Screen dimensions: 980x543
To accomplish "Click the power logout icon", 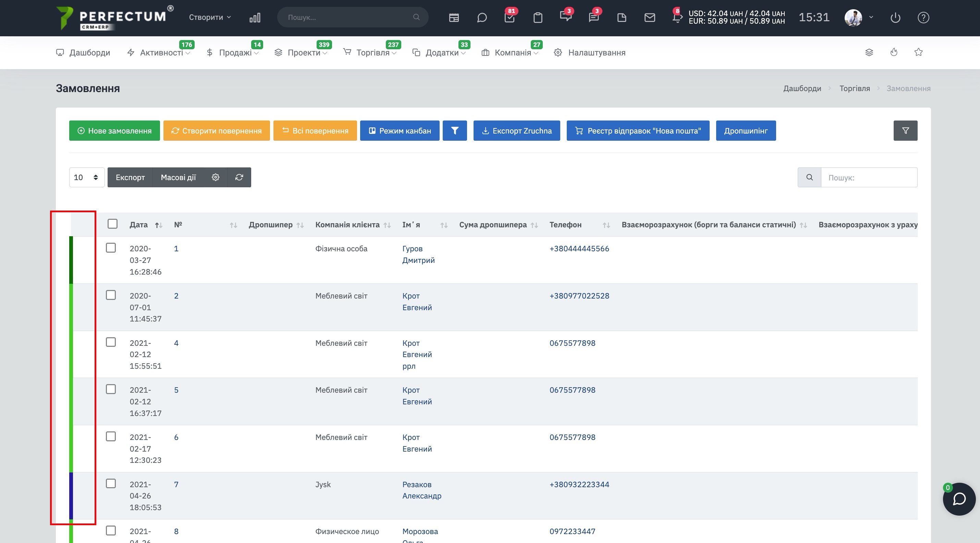I will (x=896, y=17).
